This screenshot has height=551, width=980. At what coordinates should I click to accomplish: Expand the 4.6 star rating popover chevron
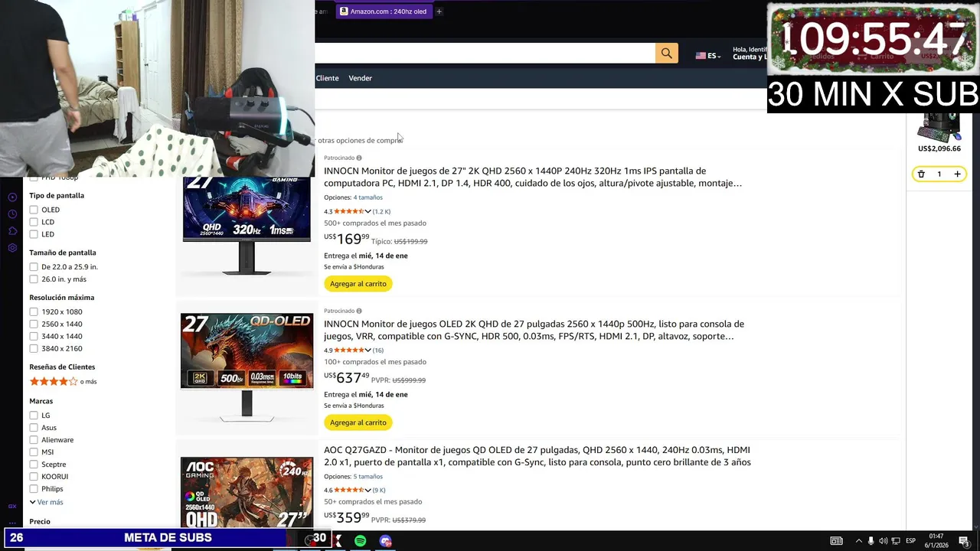pyautogui.click(x=367, y=490)
